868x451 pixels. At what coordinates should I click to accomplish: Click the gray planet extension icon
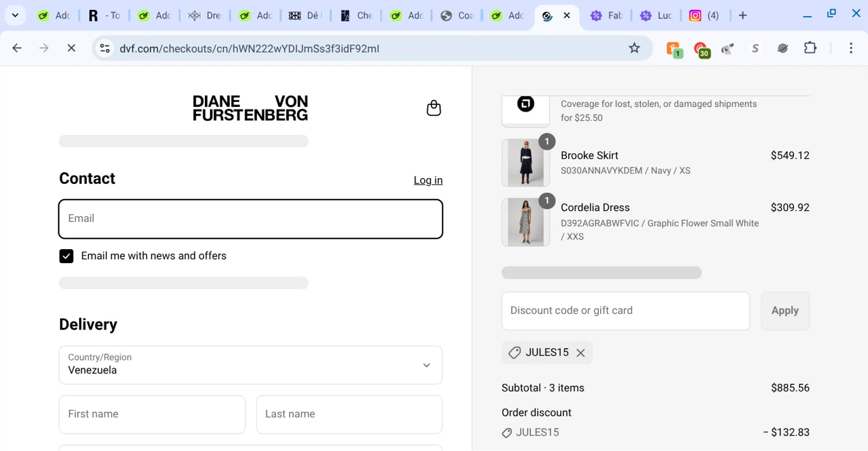point(782,49)
